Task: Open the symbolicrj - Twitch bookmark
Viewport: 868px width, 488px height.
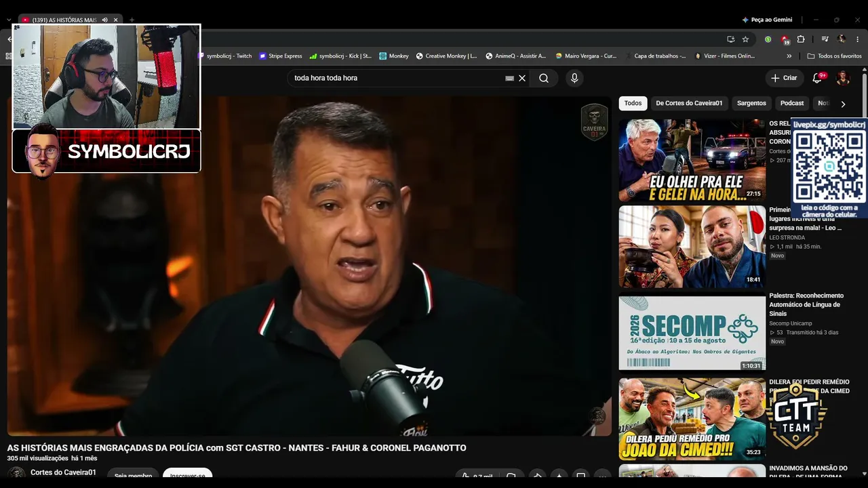Action: pos(226,56)
